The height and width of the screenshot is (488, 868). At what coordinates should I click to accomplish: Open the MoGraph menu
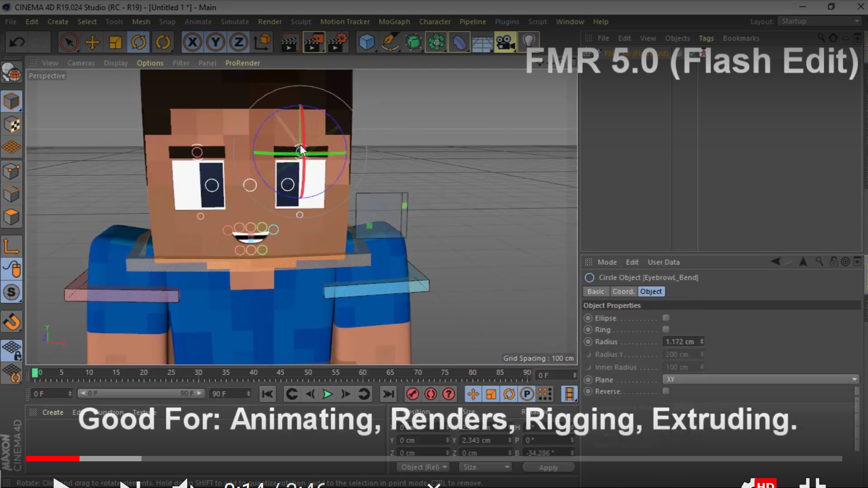tap(394, 22)
